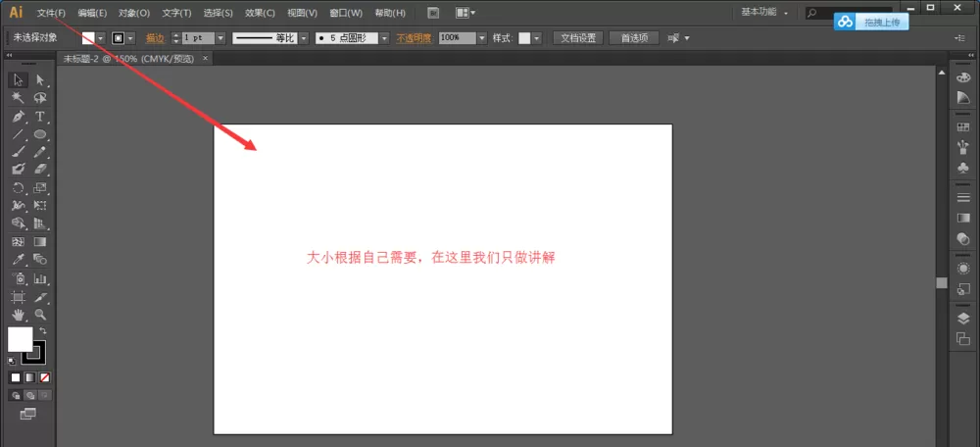This screenshot has height=447, width=980.
Task: Open the Artboards panel icon
Action: pyautogui.click(x=963, y=338)
